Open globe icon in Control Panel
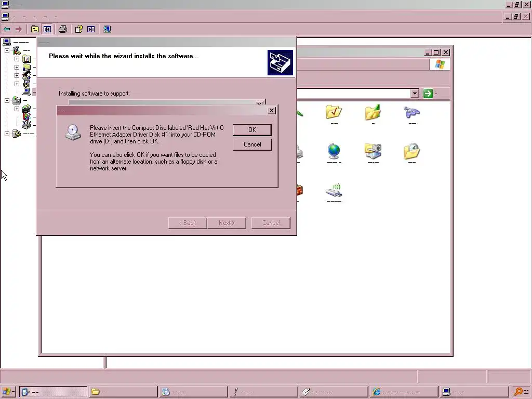532x399 pixels. pos(334,151)
